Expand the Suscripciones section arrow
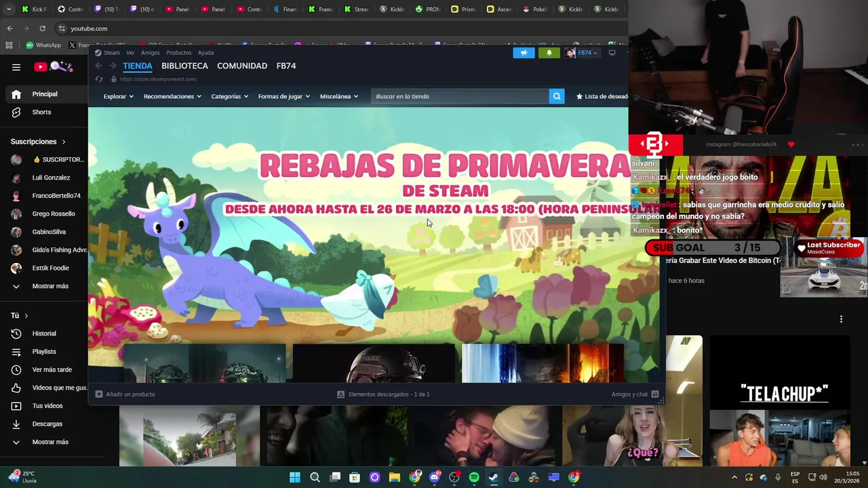This screenshot has height=488, width=868. pos(64,142)
